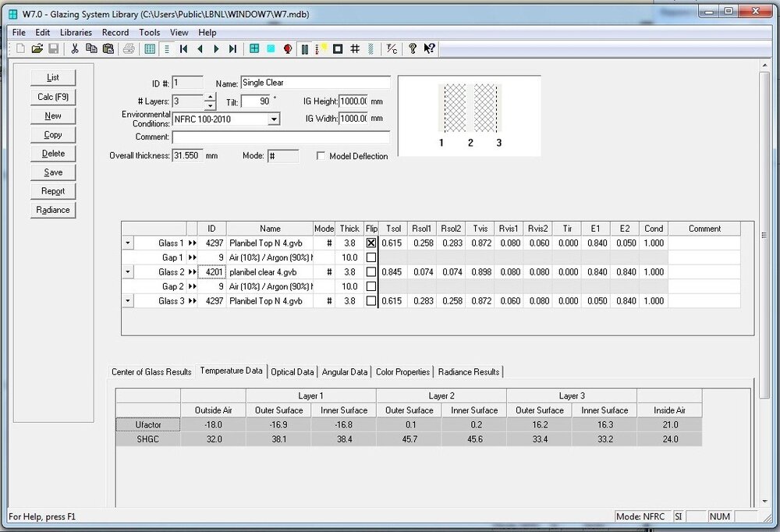
Task: Click the question mark Help icon
Action: coord(413,48)
